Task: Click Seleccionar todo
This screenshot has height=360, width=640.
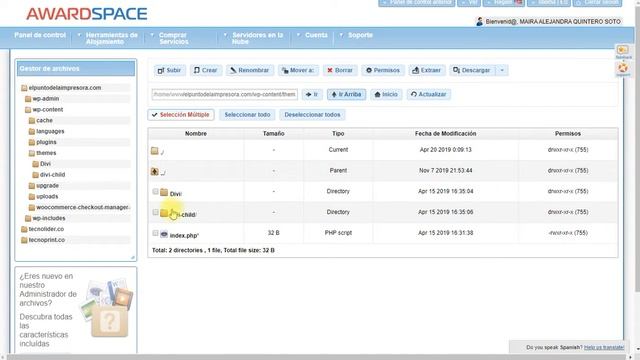Action: [247, 115]
